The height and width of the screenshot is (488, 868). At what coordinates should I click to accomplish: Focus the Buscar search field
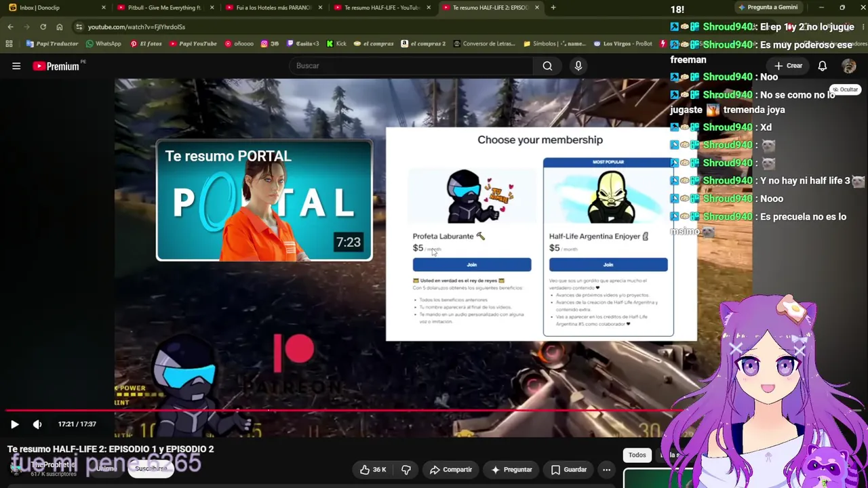coord(411,66)
